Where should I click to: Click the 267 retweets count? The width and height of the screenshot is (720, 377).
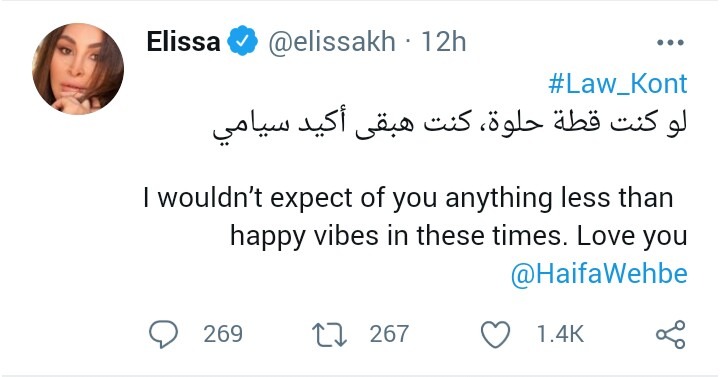point(389,334)
